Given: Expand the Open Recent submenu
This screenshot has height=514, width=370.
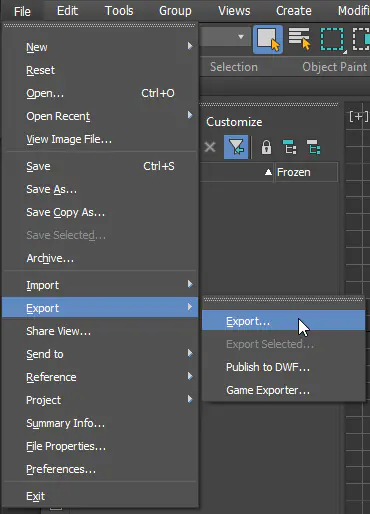Looking at the screenshot, I should click(x=100, y=116).
